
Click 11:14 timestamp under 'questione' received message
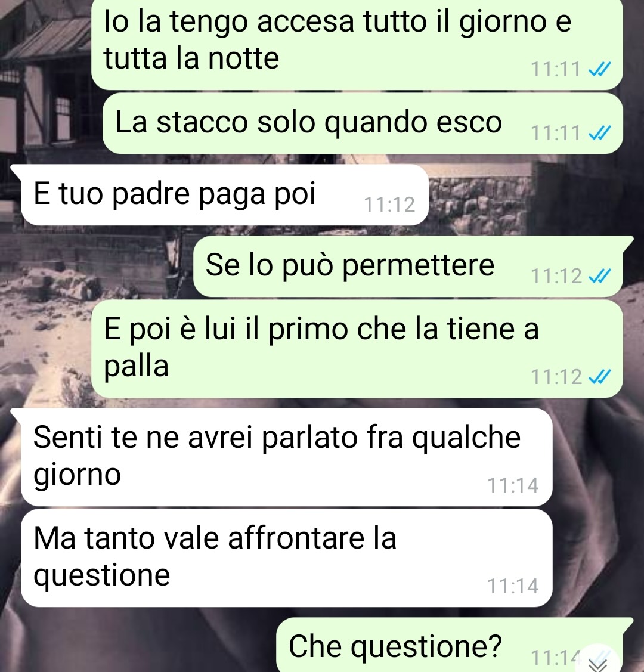point(512,586)
